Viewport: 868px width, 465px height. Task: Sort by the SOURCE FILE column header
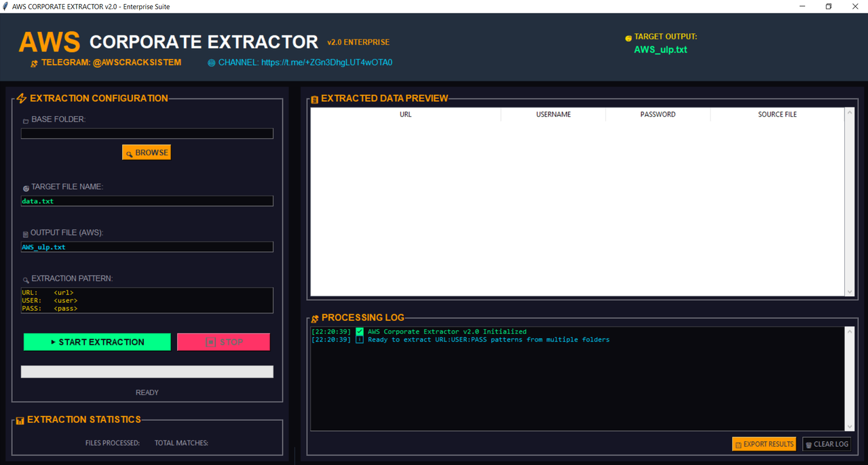click(x=777, y=114)
